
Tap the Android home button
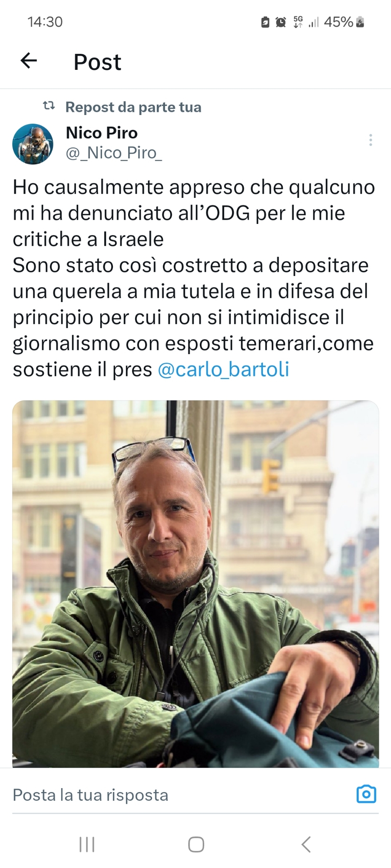pos(196,845)
